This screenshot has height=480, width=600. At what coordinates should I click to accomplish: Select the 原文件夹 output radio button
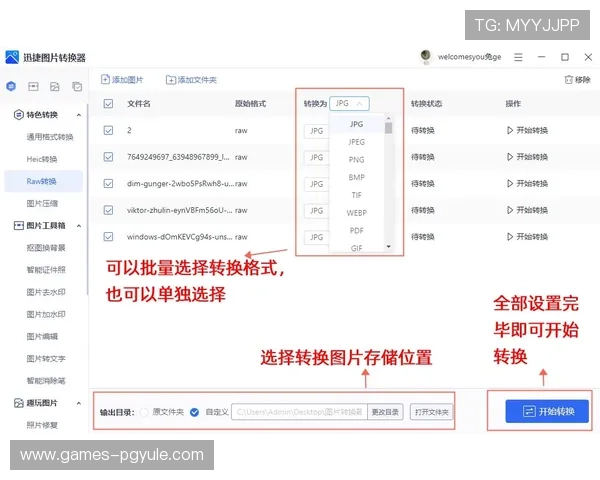144,412
